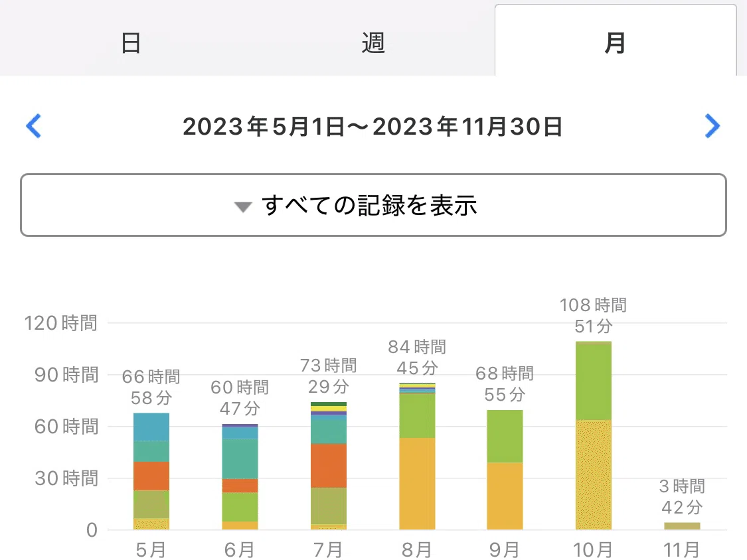
Task: Select the blue top segment of May bar
Action: pos(151,427)
